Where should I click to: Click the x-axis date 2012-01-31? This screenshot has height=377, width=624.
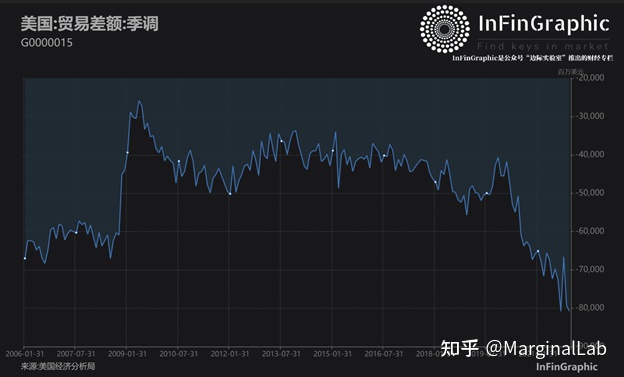click(230, 354)
